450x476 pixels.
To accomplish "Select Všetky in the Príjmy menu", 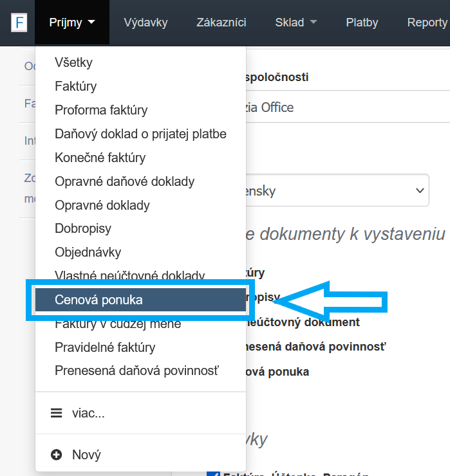I will coord(74,62).
